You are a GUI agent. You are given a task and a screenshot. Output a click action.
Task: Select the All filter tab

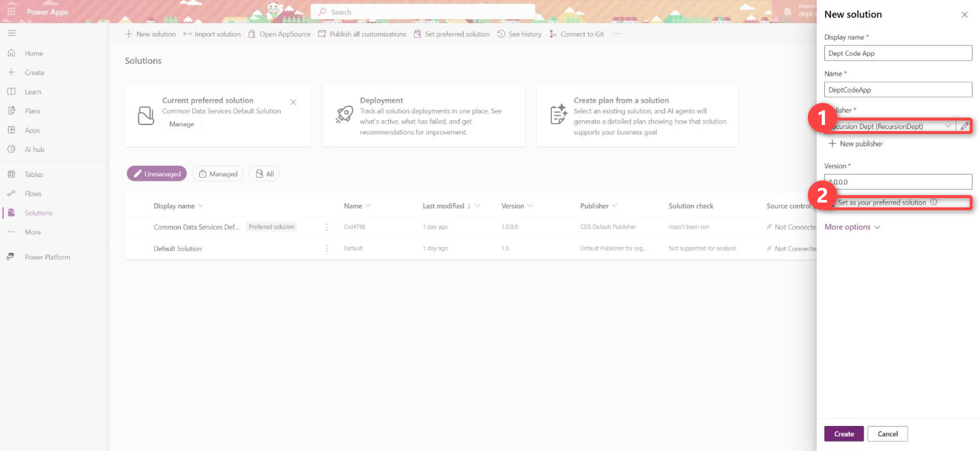click(264, 174)
